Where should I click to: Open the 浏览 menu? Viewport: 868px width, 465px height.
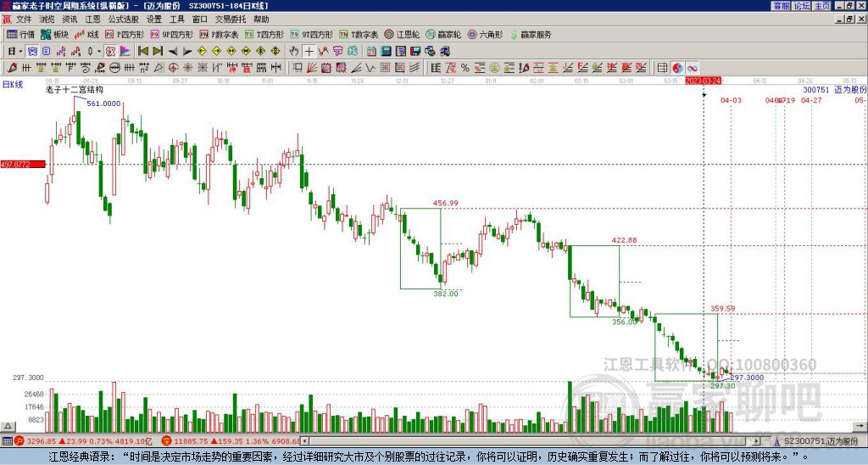tap(47, 20)
